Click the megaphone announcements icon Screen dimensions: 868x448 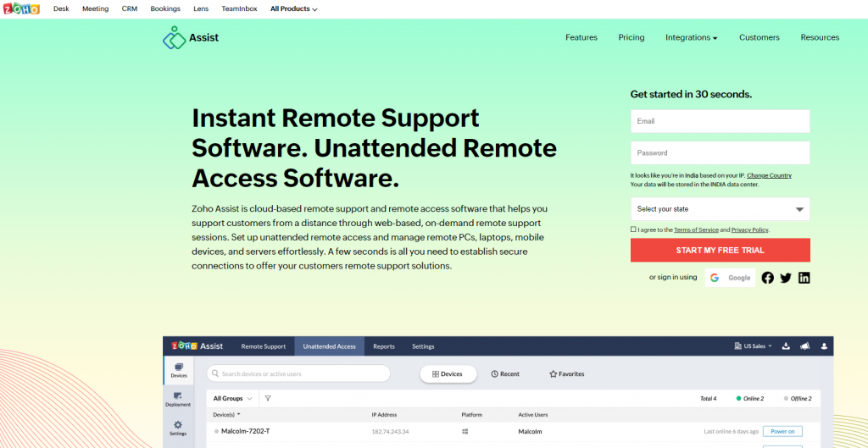click(x=805, y=346)
